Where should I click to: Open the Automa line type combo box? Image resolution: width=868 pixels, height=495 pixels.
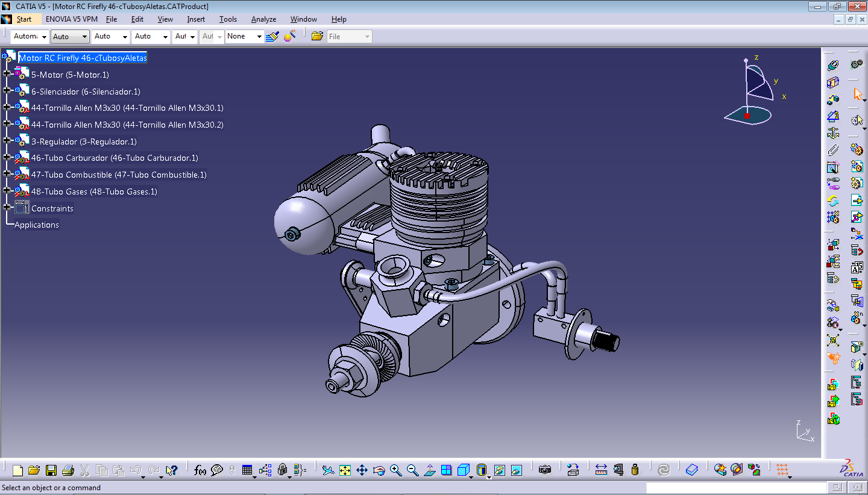tap(30, 37)
